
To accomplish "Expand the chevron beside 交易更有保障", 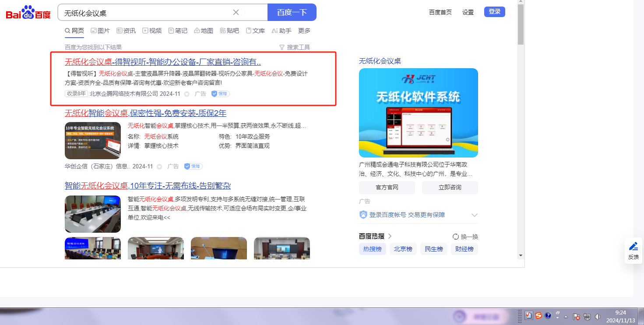I will 475,215.
